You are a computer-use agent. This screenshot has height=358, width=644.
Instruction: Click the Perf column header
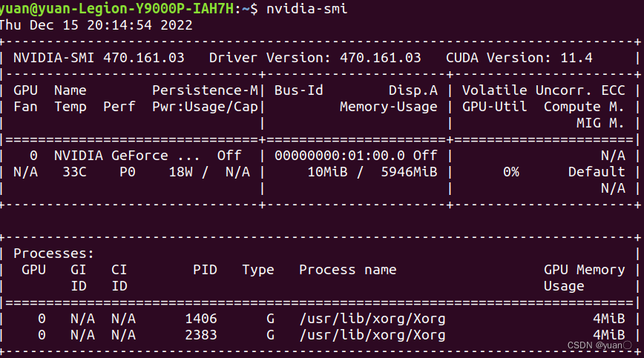[119, 107]
